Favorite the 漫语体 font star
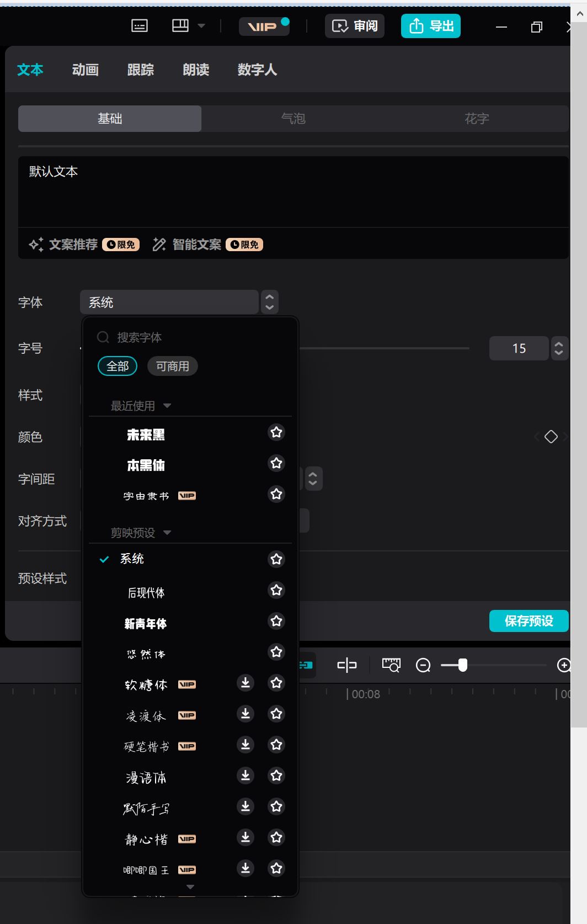 tap(276, 776)
